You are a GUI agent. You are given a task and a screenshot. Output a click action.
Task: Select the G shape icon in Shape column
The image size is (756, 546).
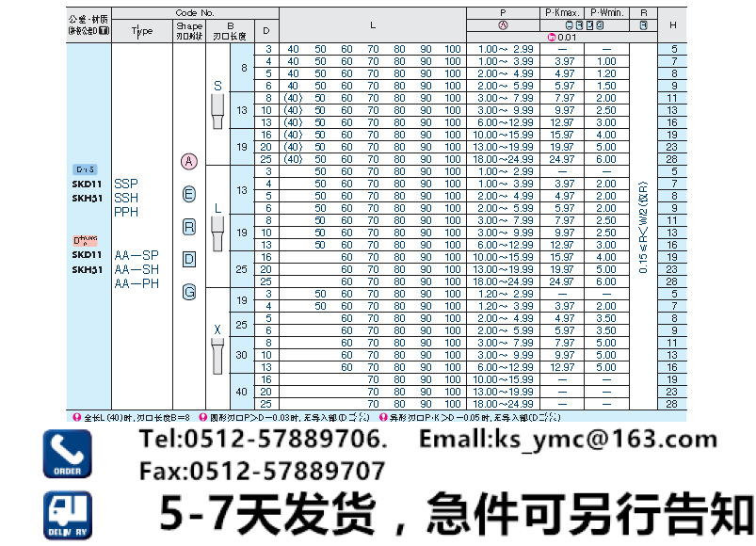click(189, 292)
